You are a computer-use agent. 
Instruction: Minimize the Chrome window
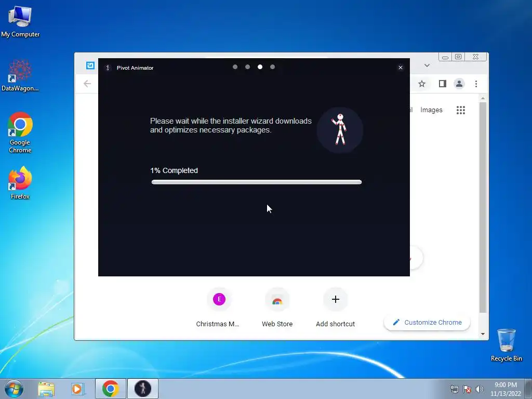[445, 57]
